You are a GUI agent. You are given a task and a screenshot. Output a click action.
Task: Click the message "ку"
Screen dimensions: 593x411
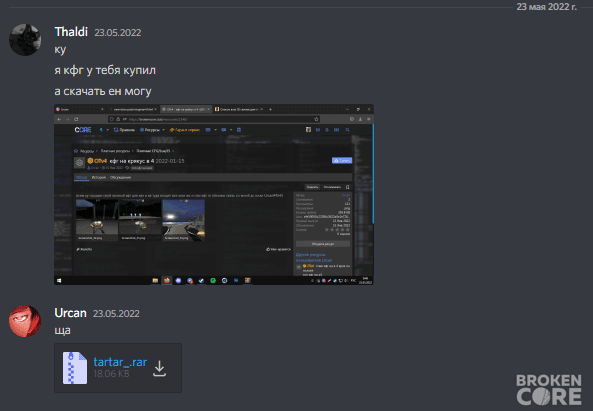[x=60, y=50]
